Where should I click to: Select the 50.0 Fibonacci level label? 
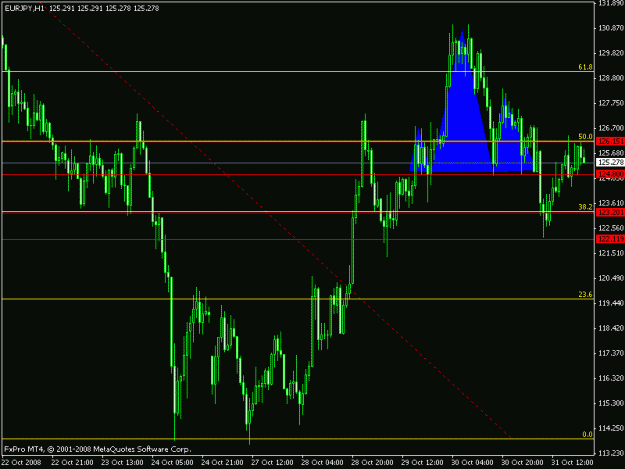585,137
